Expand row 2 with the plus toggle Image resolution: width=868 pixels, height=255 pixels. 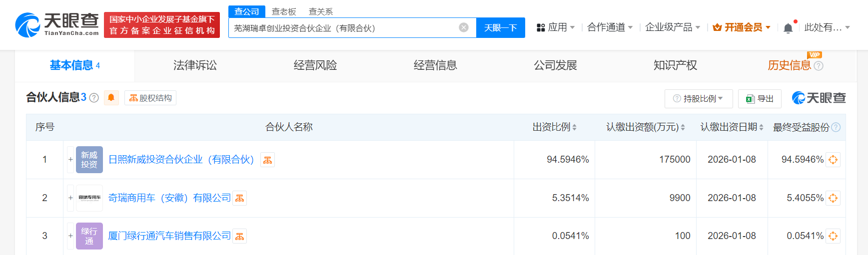pos(70,198)
